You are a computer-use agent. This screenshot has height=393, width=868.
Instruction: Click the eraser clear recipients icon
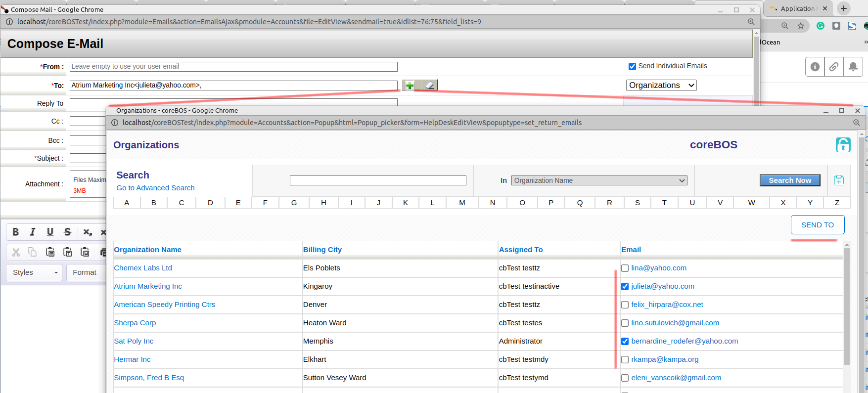(429, 86)
